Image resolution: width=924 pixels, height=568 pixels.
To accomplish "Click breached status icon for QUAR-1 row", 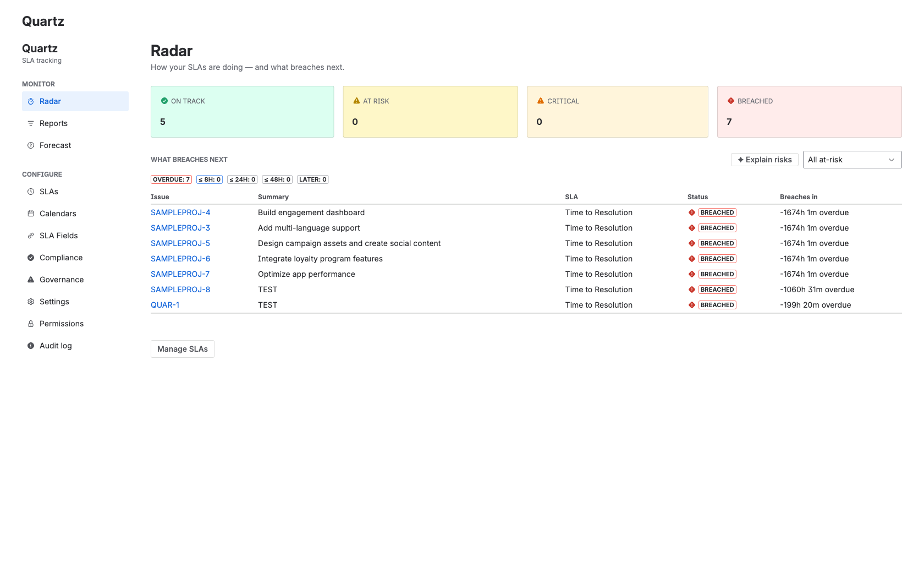I will pos(692,305).
